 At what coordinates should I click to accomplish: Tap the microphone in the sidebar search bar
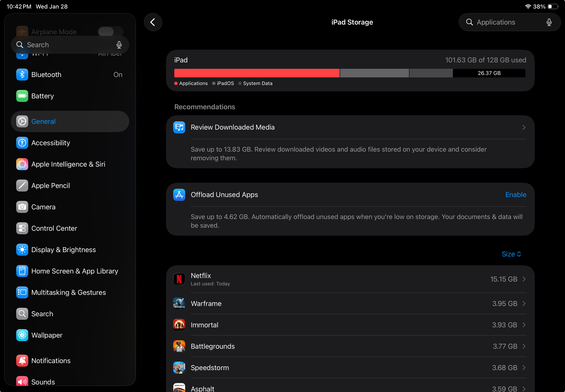(x=119, y=44)
